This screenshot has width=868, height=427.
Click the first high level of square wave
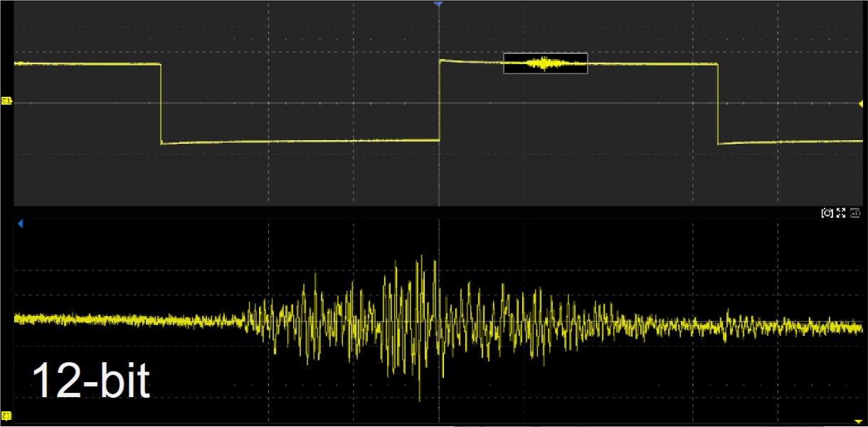88,64
